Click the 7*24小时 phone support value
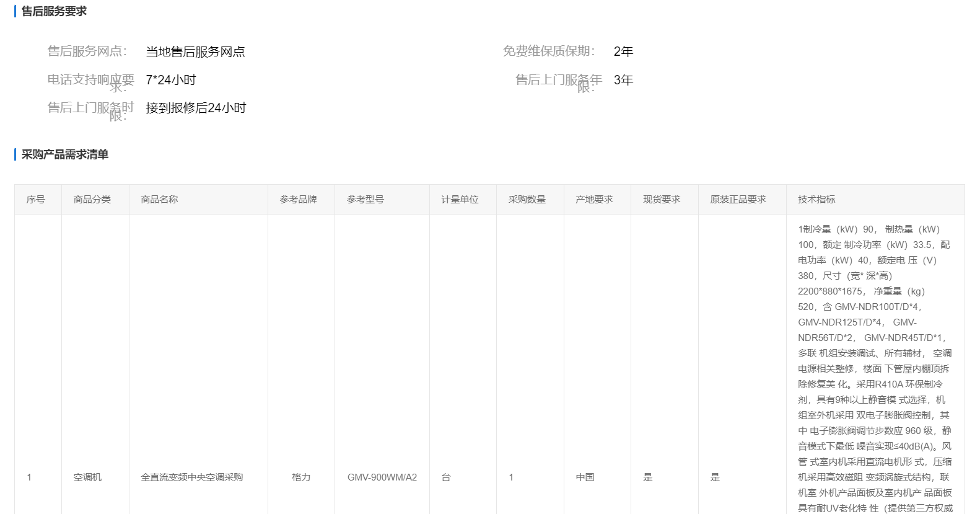The height and width of the screenshot is (514, 980). coord(170,80)
